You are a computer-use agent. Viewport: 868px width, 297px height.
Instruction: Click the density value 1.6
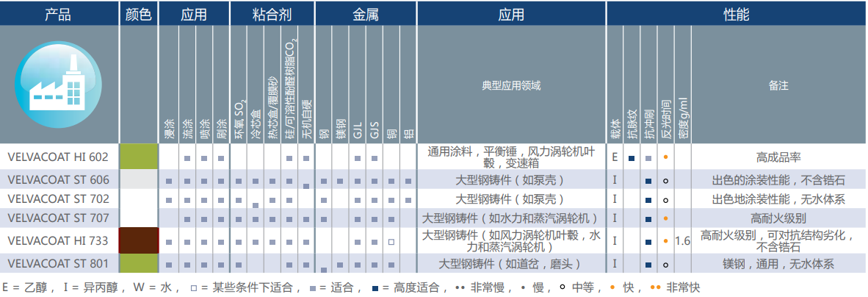pos(682,241)
